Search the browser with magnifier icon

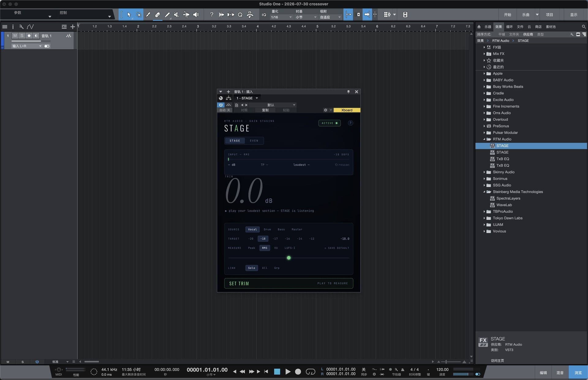pyautogui.click(x=583, y=27)
